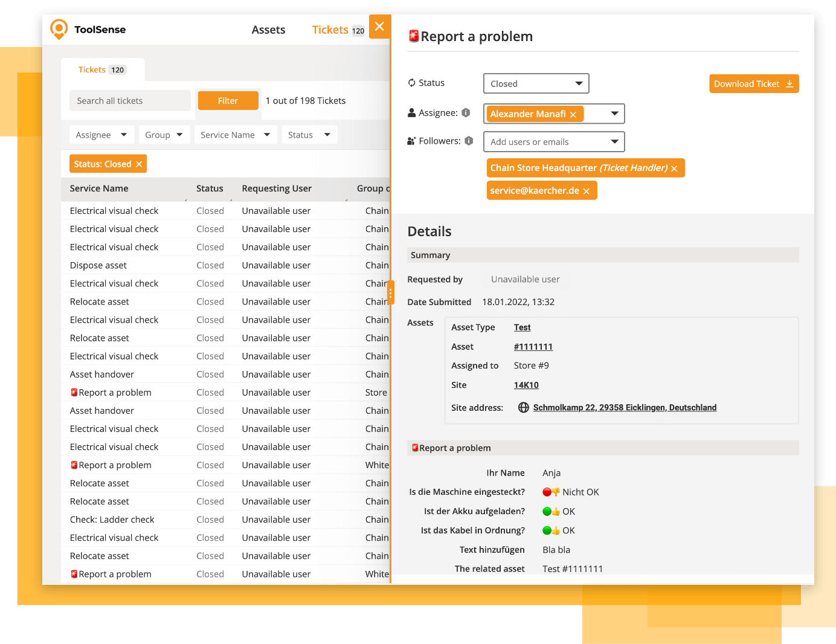
Task: Open the Group filter dropdown
Action: (x=164, y=134)
